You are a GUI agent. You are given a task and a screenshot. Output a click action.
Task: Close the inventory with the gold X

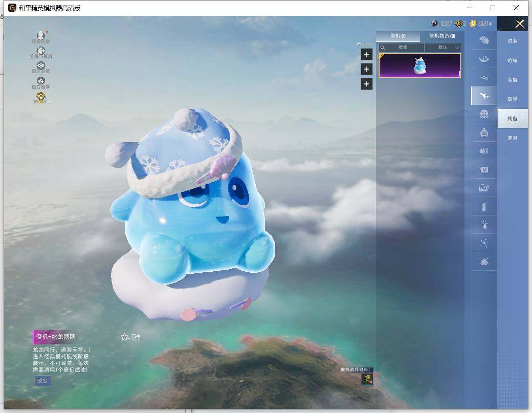[519, 24]
